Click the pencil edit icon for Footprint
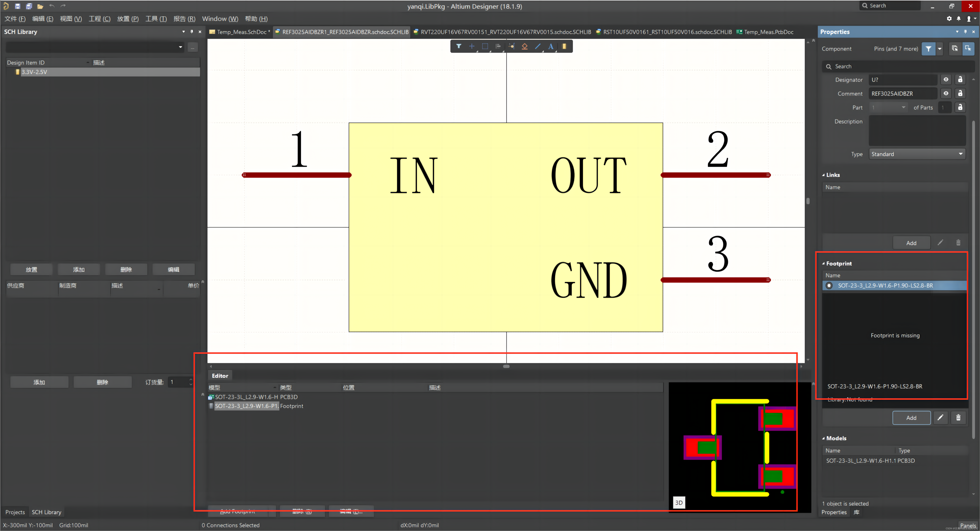The height and width of the screenshot is (531, 980). coord(940,418)
